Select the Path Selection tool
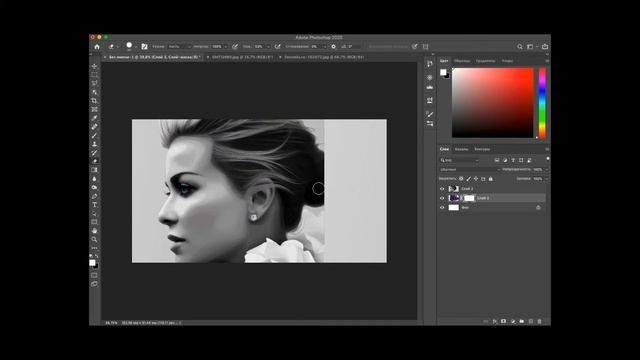This screenshot has height=360, width=640. [x=94, y=213]
